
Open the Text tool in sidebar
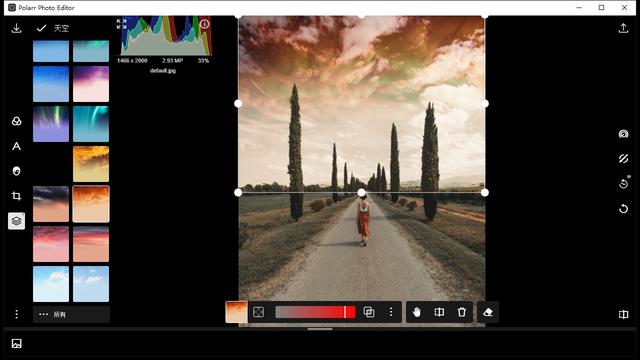tap(16, 146)
